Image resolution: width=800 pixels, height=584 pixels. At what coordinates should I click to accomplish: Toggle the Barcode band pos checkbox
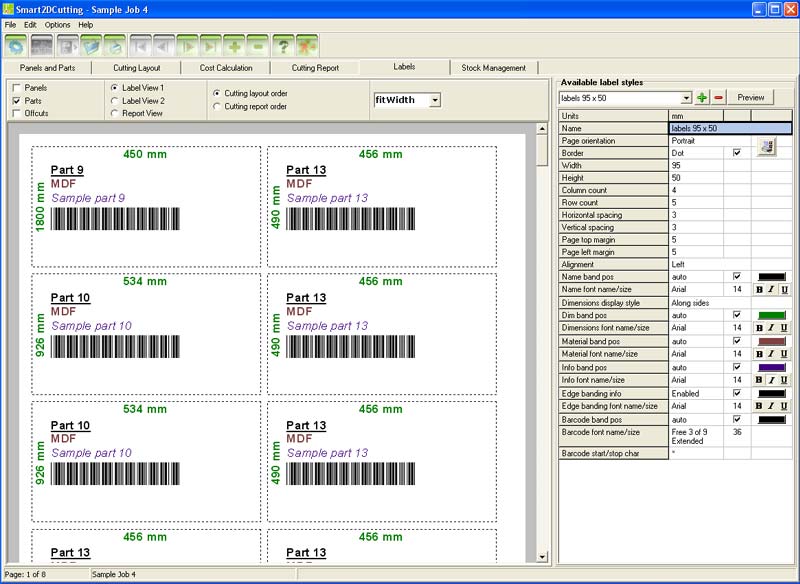point(737,419)
